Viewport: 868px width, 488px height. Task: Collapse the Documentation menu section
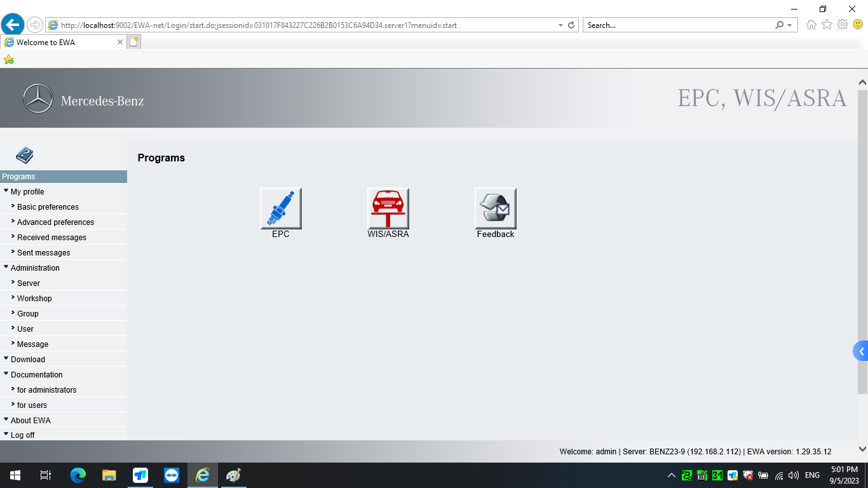[6, 374]
